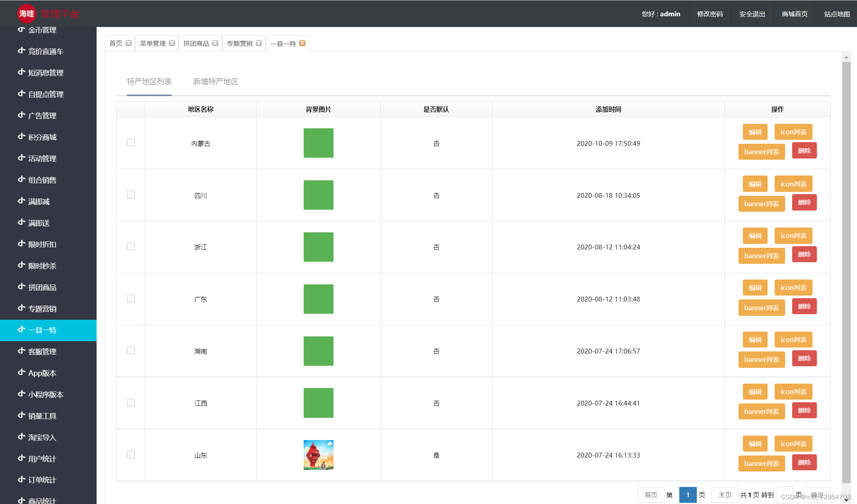The height and width of the screenshot is (504, 857).
Task: Click the 广告管理 menu icon
Action: click(22, 115)
